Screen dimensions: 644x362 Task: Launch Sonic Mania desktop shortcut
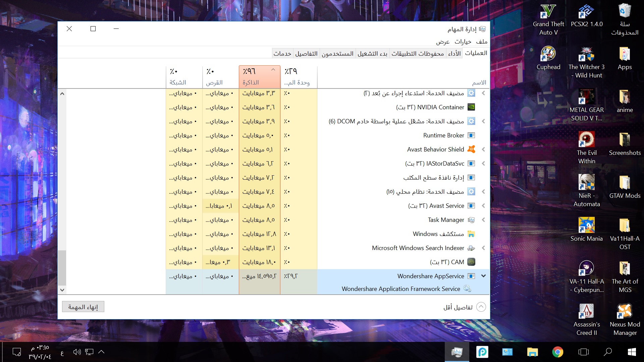(x=587, y=230)
